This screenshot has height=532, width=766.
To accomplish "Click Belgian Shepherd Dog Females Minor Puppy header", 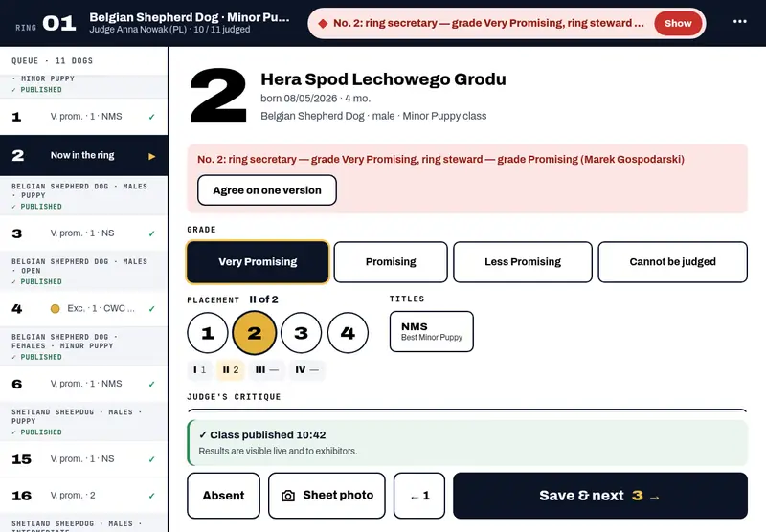I will (x=84, y=346).
